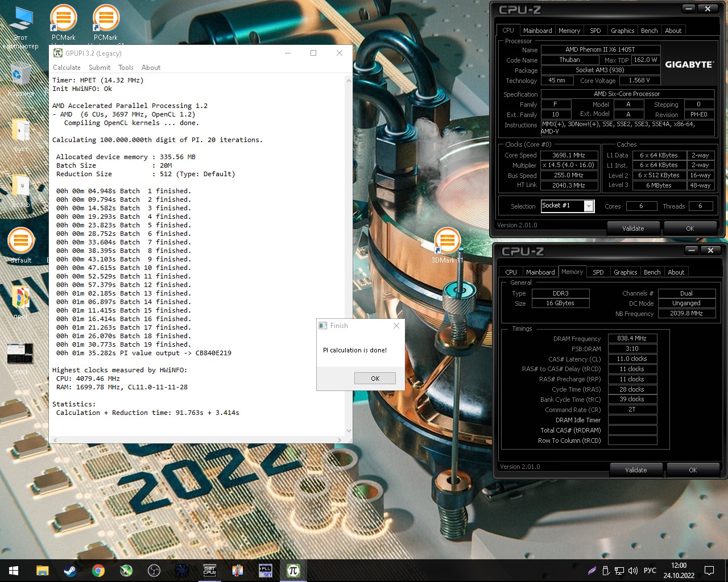728x582 pixels.
Task: Switch to Bench tab in bottom CPU-Z window
Action: (x=652, y=272)
